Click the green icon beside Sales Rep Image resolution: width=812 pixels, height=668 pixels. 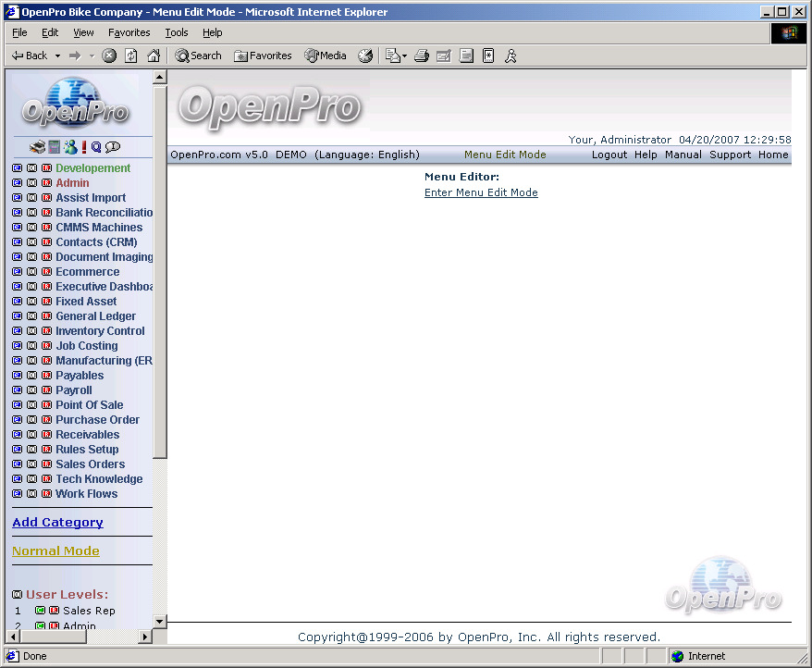point(40,611)
